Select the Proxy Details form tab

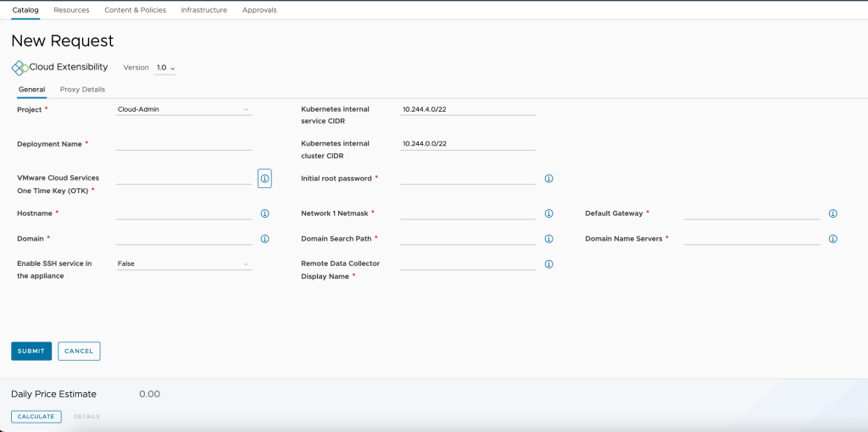[82, 90]
